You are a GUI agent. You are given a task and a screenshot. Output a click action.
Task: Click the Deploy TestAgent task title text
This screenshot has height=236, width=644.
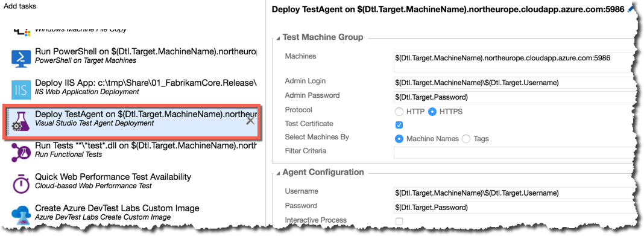(146, 114)
